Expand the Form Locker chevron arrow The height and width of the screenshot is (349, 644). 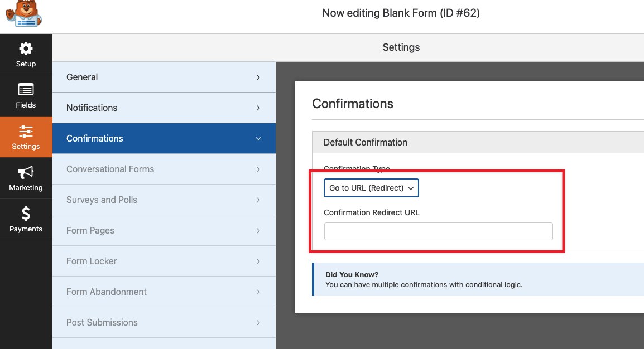click(x=258, y=261)
